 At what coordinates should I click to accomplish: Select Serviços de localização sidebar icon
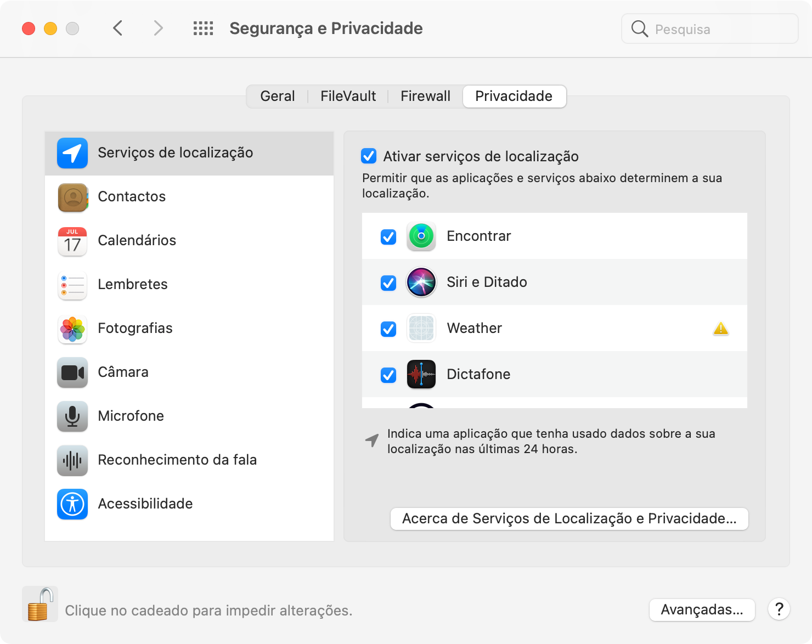(x=72, y=153)
